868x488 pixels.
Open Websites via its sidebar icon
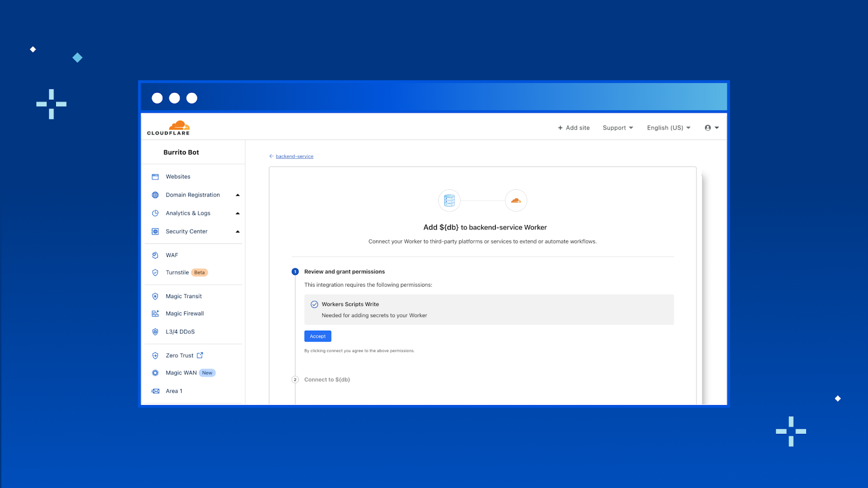tap(155, 177)
